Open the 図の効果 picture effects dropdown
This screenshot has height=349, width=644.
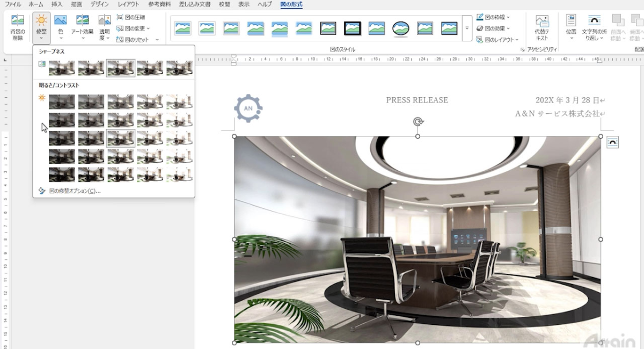tap(493, 28)
